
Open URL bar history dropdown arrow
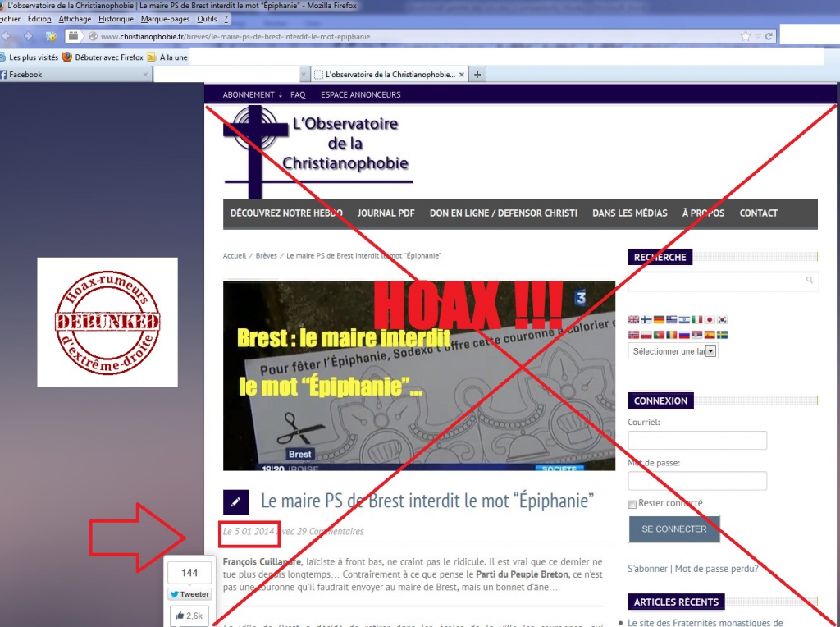click(x=757, y=36)
